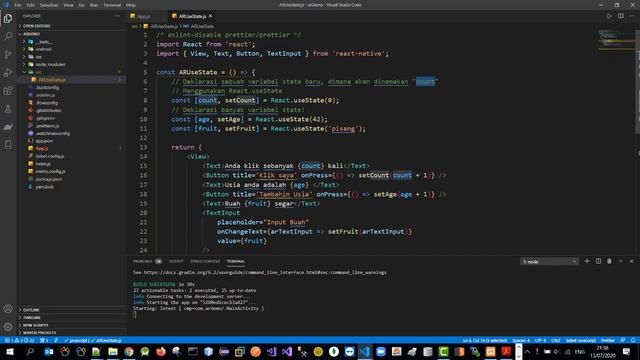640x360 pixels.
Task: Split the terminal panel
Action: pyautogui.click(x=598, y=261)
